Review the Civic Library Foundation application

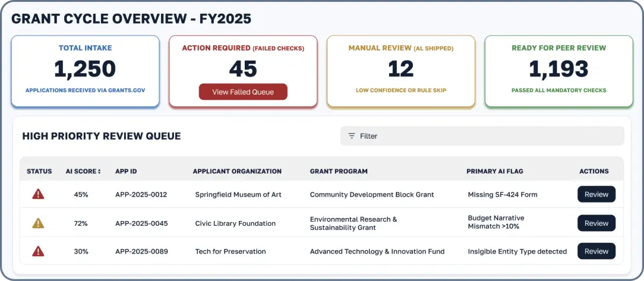pyautogui.click(x=596, y=223)
